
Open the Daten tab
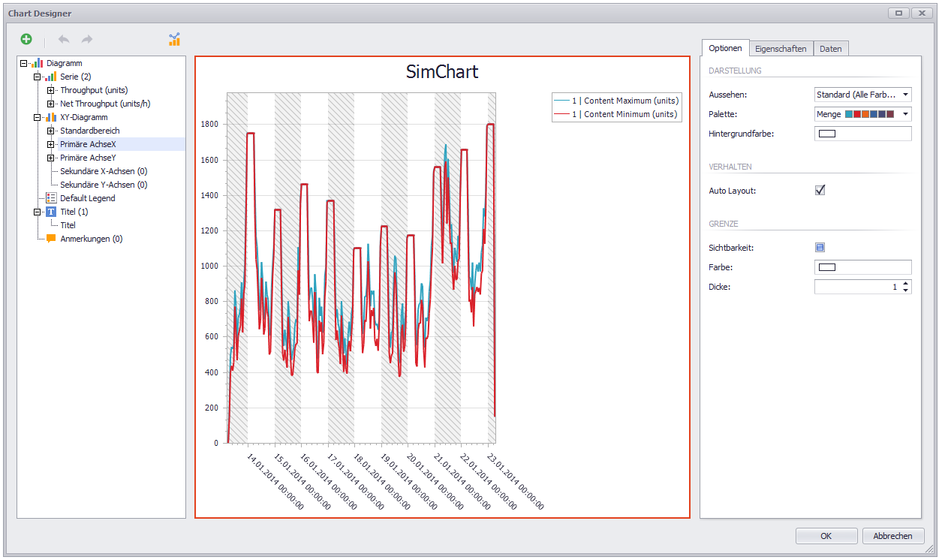[831, 48]
